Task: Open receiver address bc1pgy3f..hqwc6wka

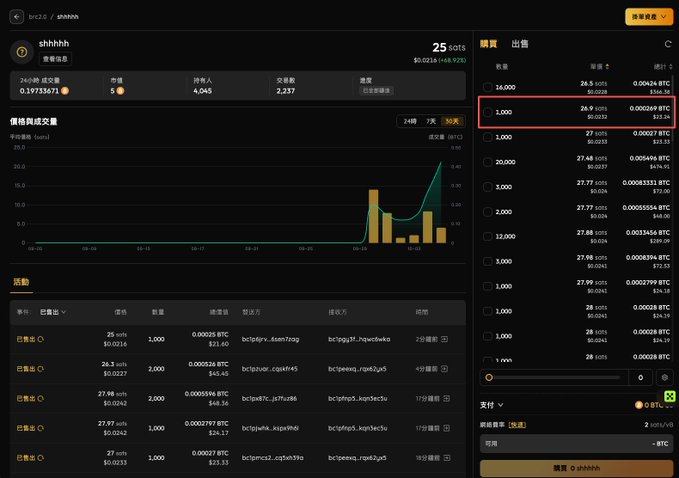Action: (x=359, y=339)
